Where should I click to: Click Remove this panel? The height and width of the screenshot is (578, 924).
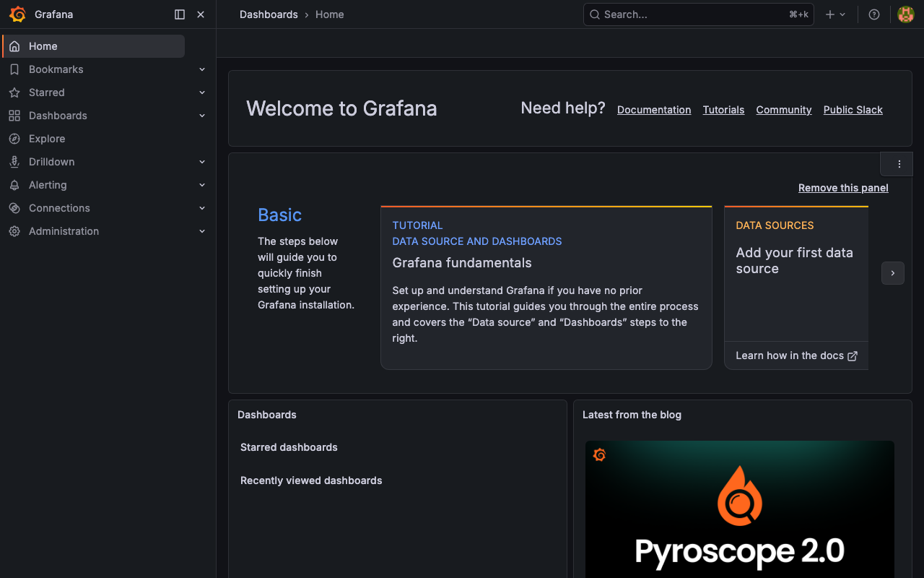(x=843, y=188)
